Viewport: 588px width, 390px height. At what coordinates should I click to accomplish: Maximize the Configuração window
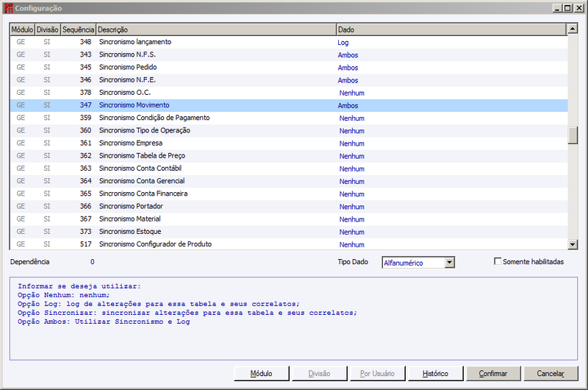(x=567, y=8)
